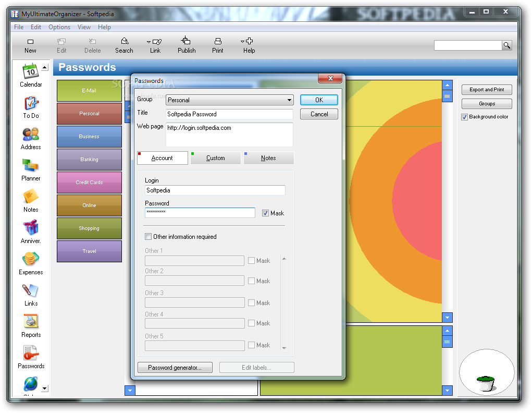Click the magnifier search icon
The height and width of the screenshot is (413, 532).
click(507, 45)
